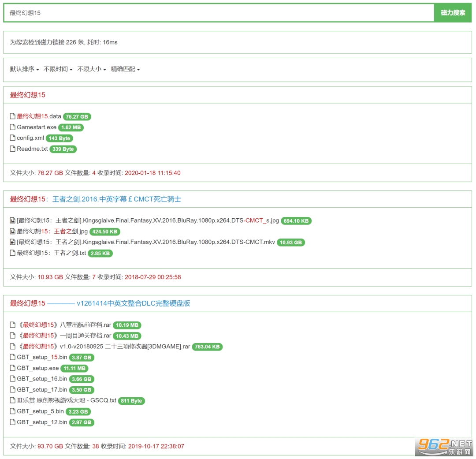
Task: Click the 10.93 GB badge on the mkv file
Action: [291, 243]
